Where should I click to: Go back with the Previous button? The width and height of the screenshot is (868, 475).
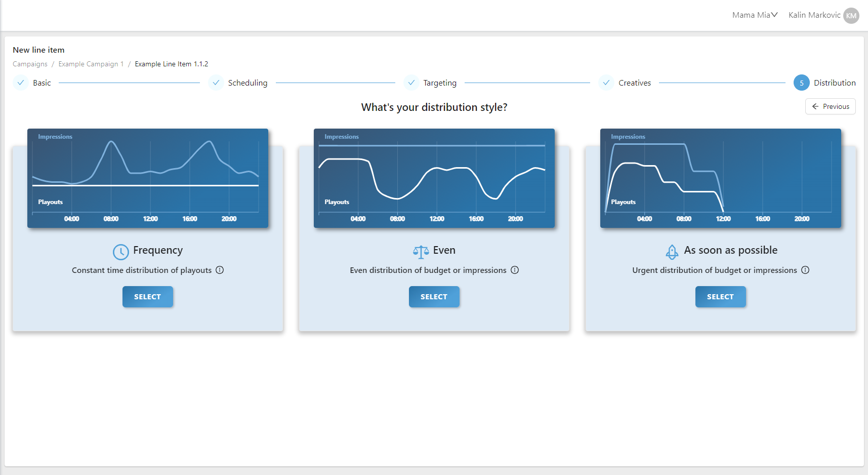click(x=830, y=106)
